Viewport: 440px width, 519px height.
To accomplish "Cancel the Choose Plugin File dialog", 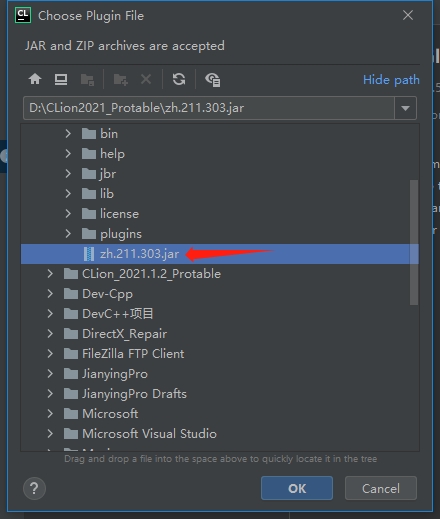I will tap(381, 488).
